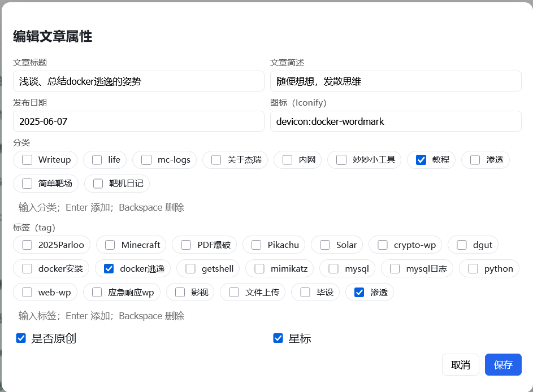Uncheck the 渗透 tag

[358, 292]
